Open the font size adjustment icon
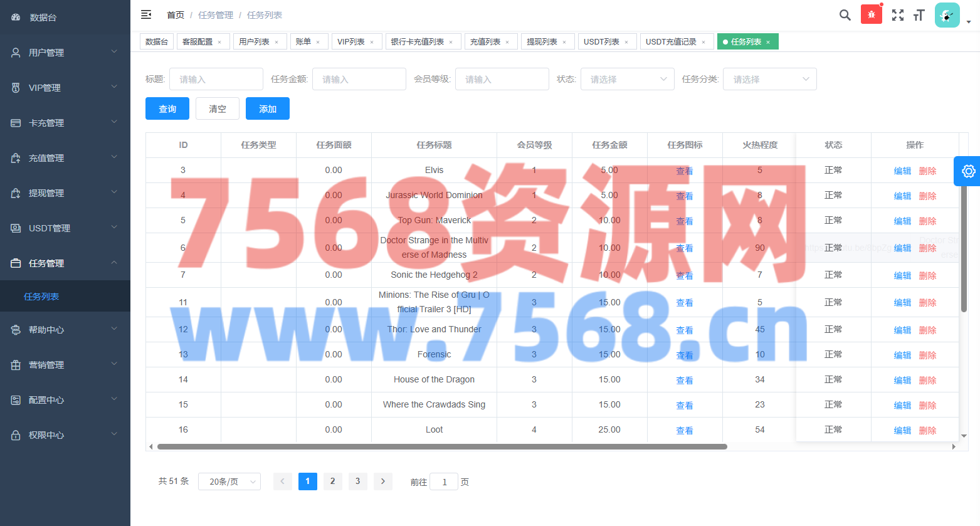The width and height of the screenshot is (980, 526). coord(919,15)
